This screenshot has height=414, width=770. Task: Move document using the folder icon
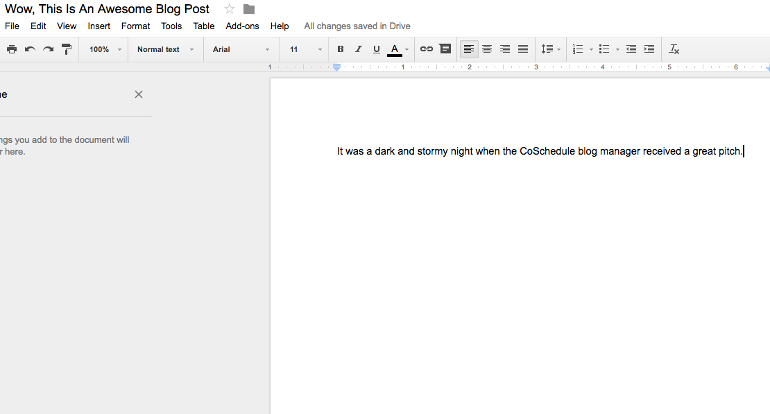pos(249,9)
